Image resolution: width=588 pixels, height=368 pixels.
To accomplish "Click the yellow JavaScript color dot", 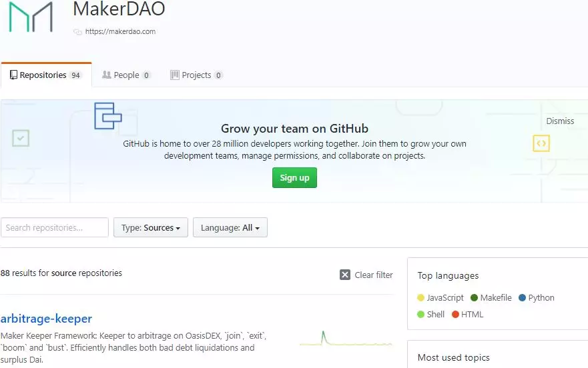I will coord(420,298).
